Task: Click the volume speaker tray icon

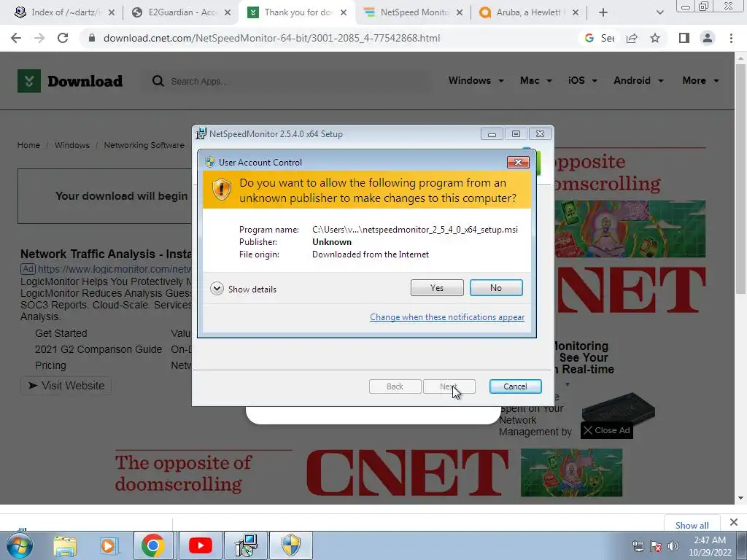Action: 673,546
